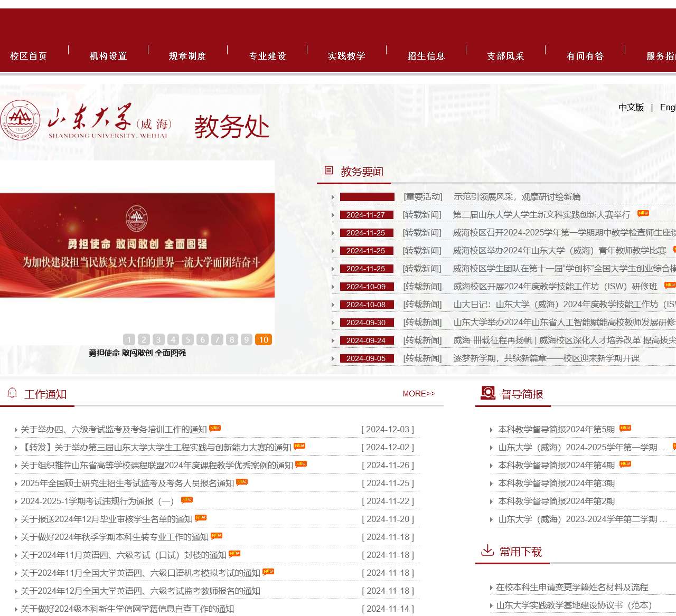Go to carousel slide 7

coord(217,339)
